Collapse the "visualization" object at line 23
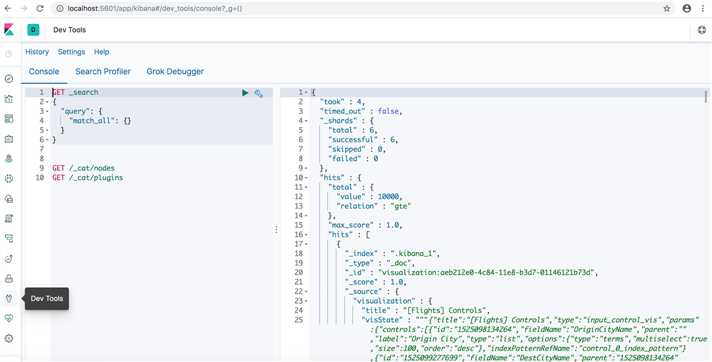Image resolution: width=712 pixels, height=362 pixels. click(306, 301)
